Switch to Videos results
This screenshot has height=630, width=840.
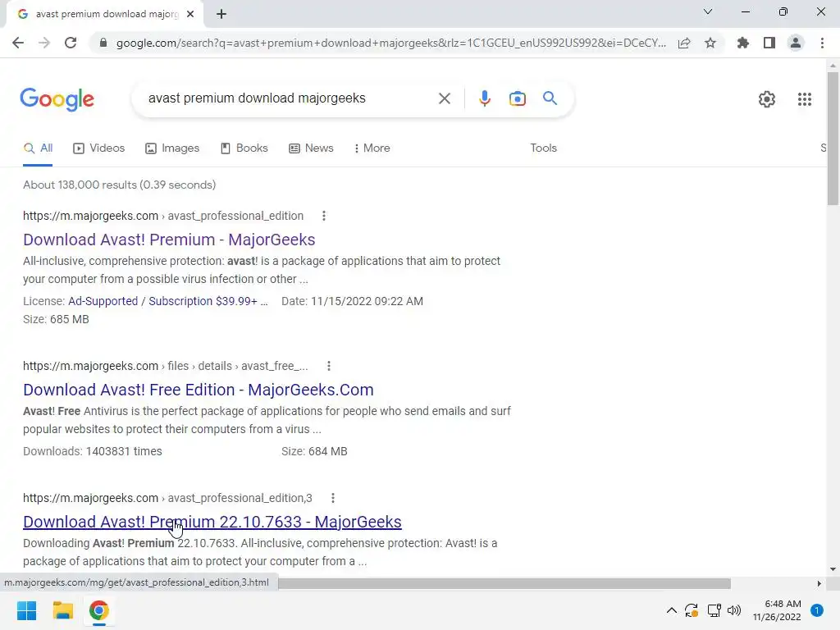point(99,148)
